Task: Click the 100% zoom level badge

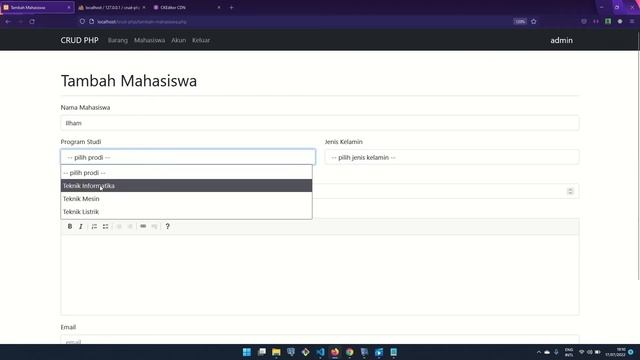Action: coord(520,21)
